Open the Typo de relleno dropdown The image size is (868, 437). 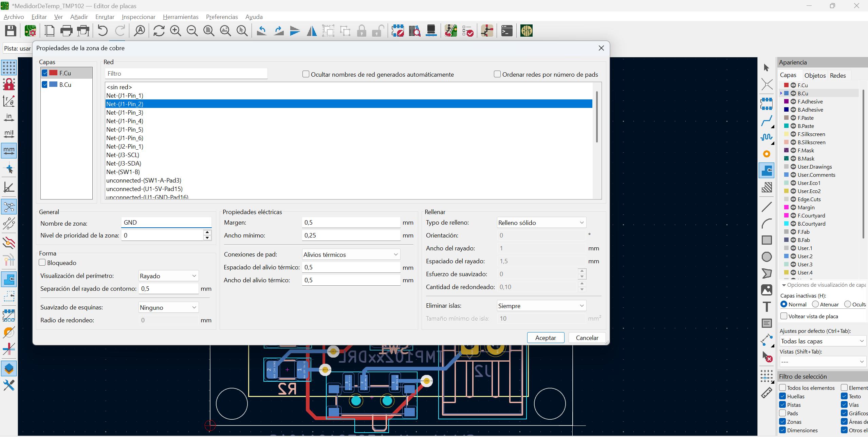tap(541, 223)
